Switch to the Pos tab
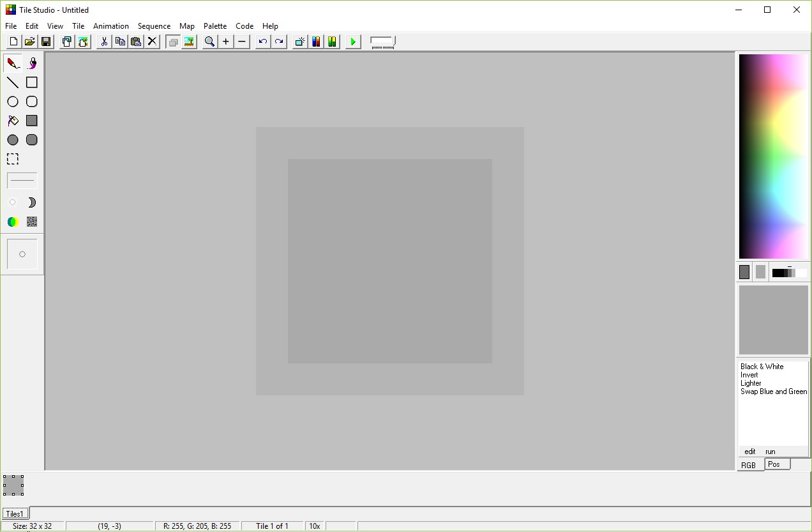Image resolution: width=812 pixels, height=532 pixels. pyautogui.click(x=776, y=464)
